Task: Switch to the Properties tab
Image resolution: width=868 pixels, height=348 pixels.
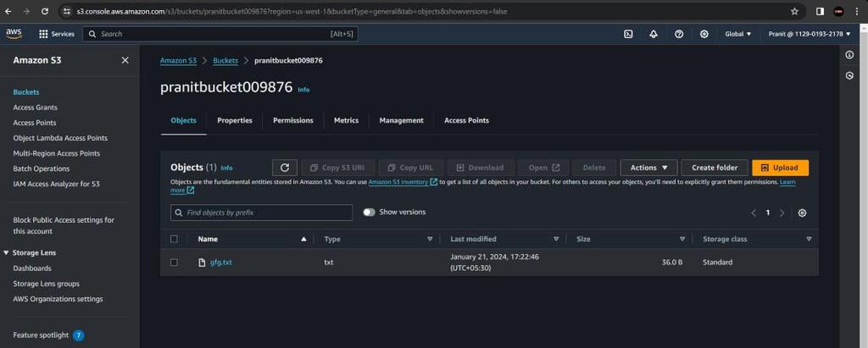Action: pyautogui.click(x=235, y=120)
